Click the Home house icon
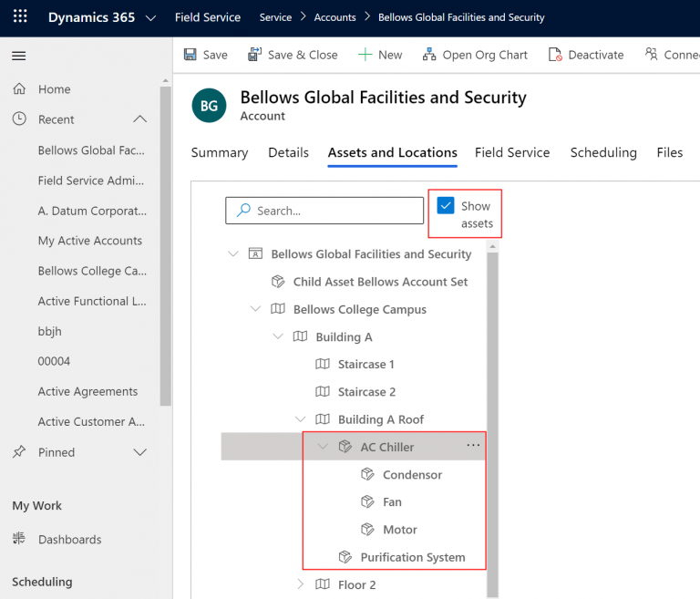The image size is (700, 599). [x=19, y=88]
